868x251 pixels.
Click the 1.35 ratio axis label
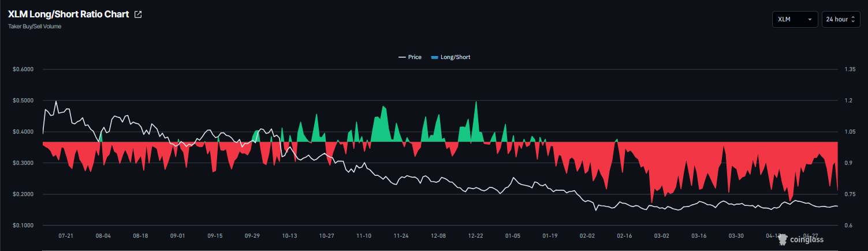click(850, 69)
